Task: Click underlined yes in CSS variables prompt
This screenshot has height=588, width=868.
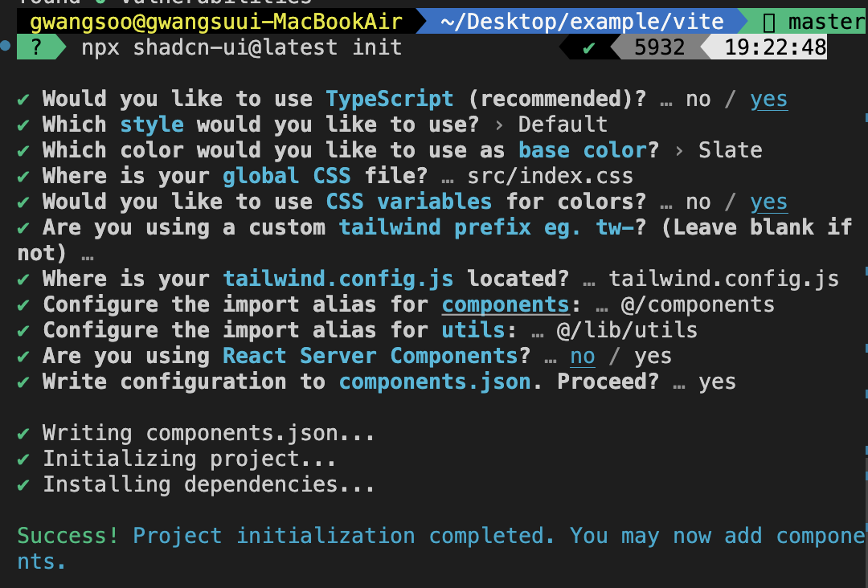Action: click(x=768, y=202)
